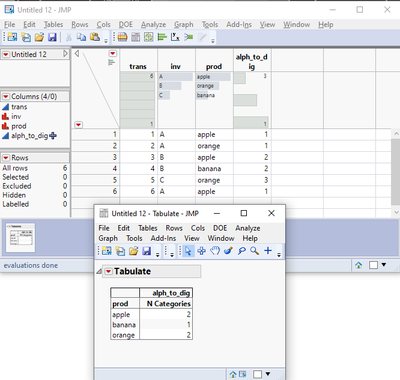This screenshot has width=400, height=380.
Task: Open main status bar dropdown arrow
Action: (x=384, y=265)
